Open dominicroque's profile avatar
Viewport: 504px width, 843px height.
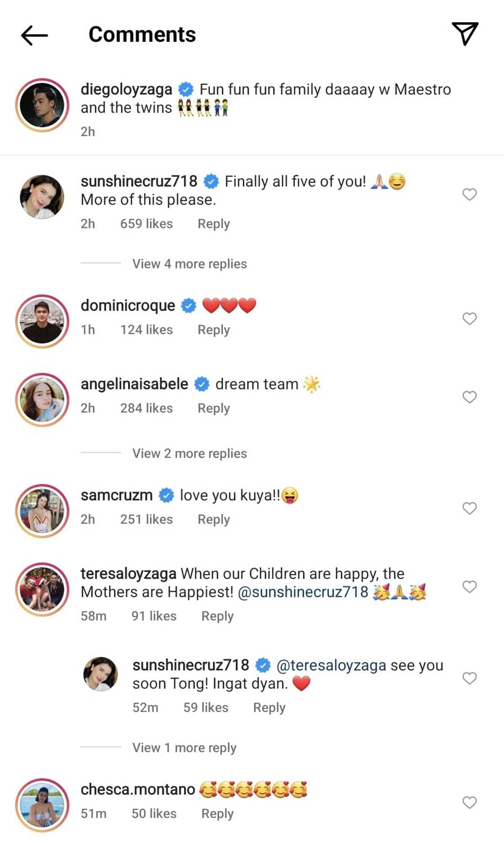(x=42, y=322)
